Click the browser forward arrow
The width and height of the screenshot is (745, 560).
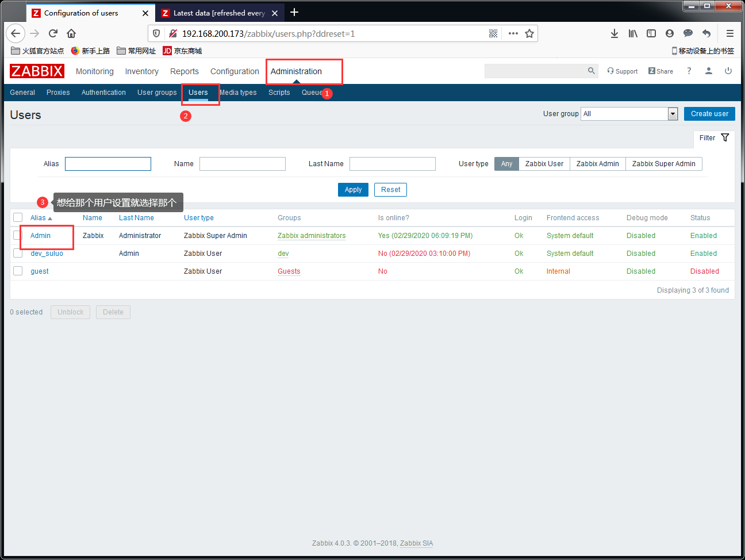coord(34,33)
